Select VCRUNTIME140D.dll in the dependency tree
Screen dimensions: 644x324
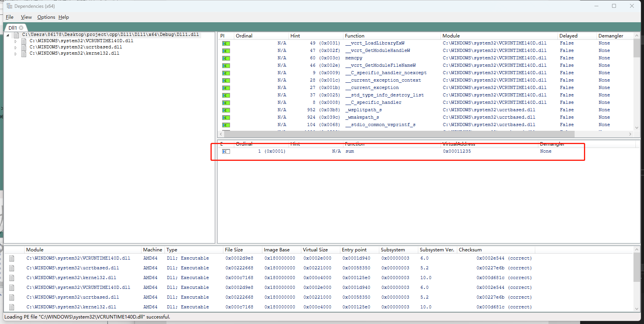coord(81,41)
